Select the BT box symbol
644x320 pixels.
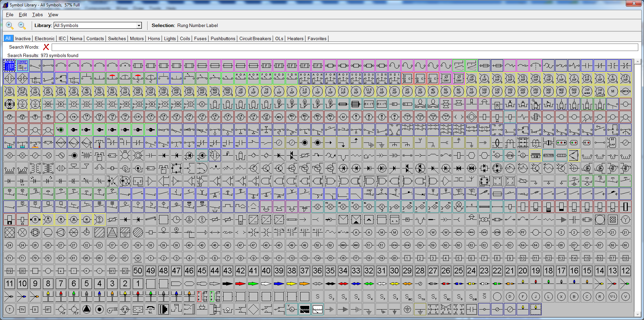48,309
